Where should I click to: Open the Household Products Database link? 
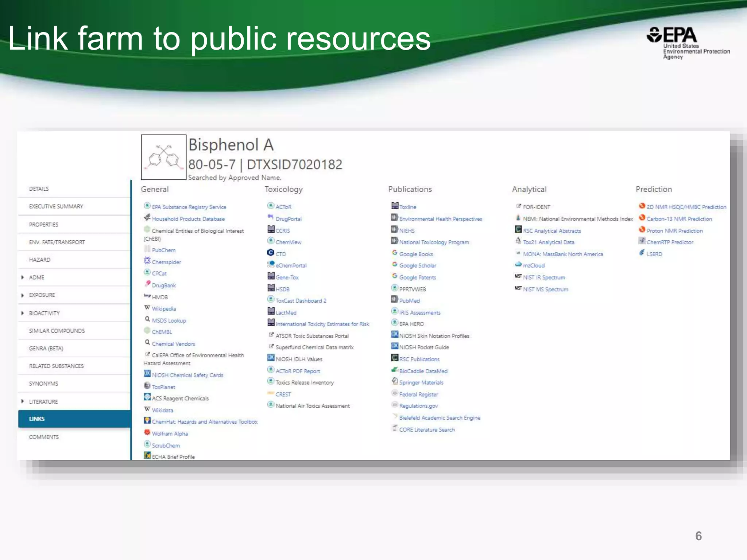click(x=188, y=219)
